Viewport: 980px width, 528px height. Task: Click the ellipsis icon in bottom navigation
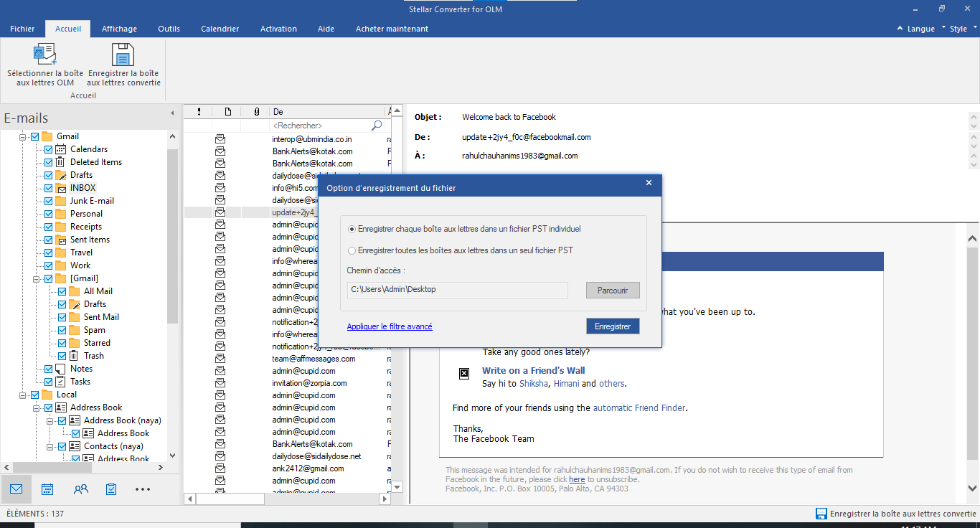coord(142,489)
